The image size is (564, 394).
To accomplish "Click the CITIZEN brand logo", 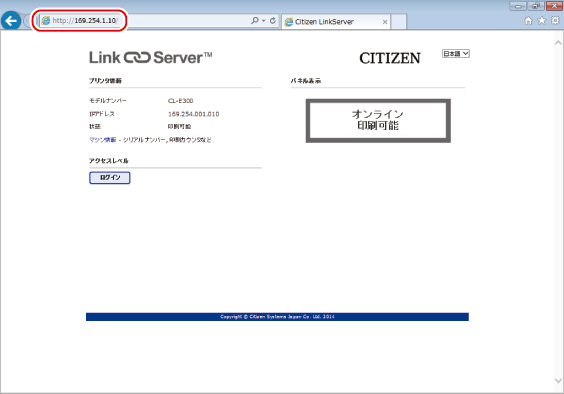I will (390, 58).
